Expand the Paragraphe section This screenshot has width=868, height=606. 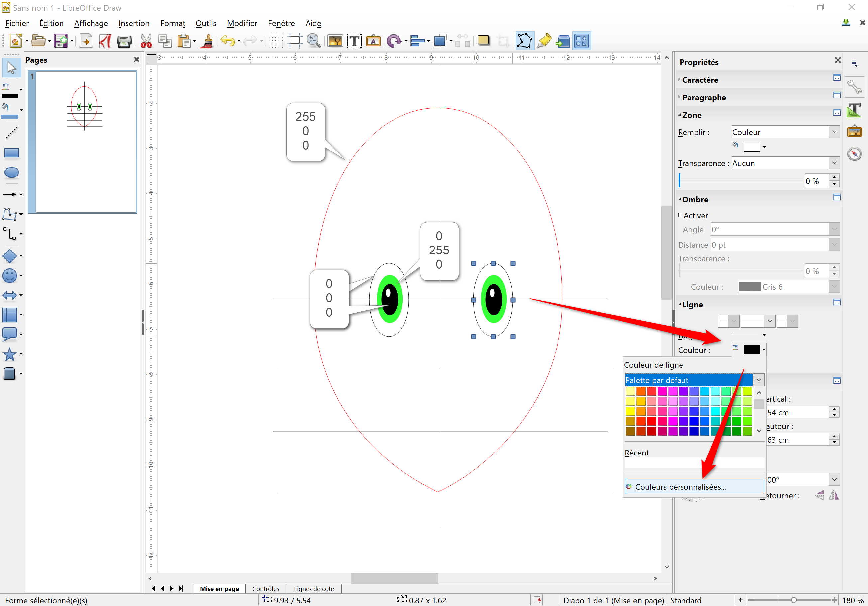pyautogui.click(x=680, y=97)
